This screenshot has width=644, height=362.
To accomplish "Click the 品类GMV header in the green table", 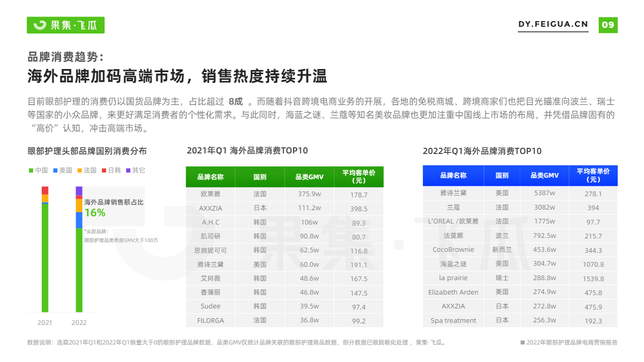I will click(309, 177).
